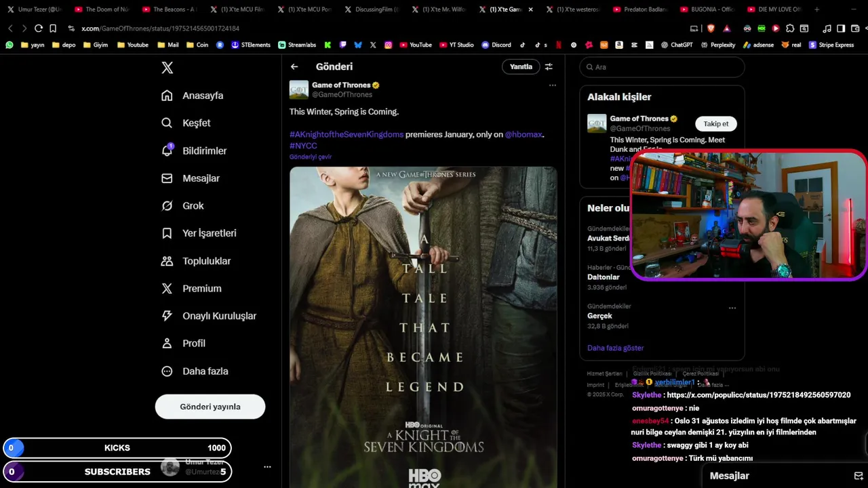
Task: Open the Netflix bookmark icon
Action: [558, 45]
